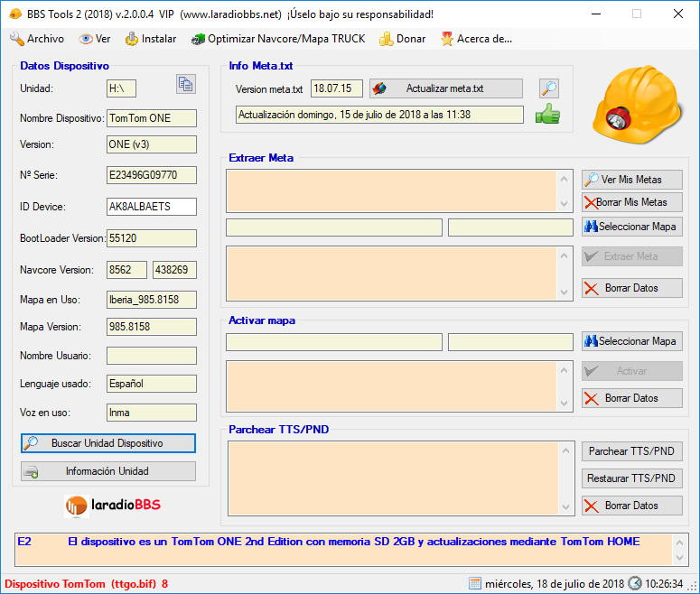700x594 pixels.
Task: Click Voz en uso field Inma
Action: click(152, 413)
